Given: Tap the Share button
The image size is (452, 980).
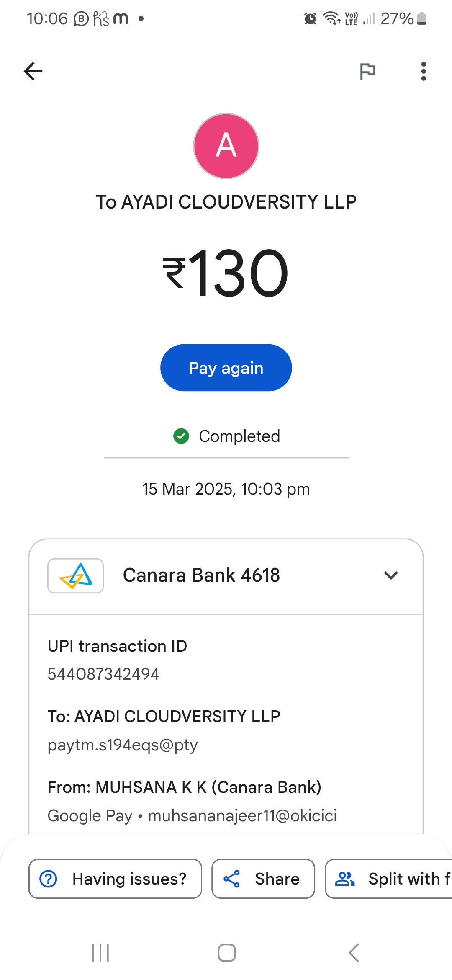Looking at the screenshot, I should 263,879.
